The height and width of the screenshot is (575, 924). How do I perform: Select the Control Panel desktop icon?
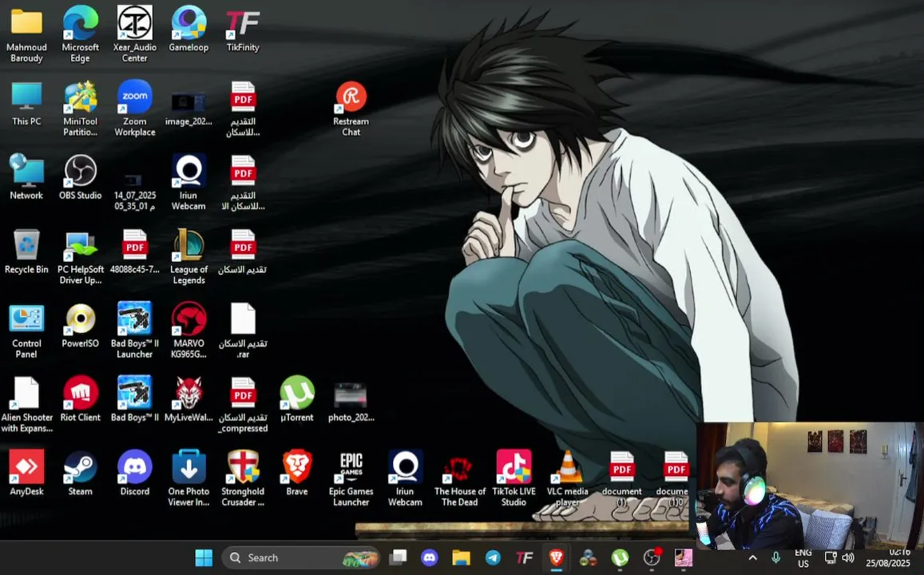pos(26,331)
